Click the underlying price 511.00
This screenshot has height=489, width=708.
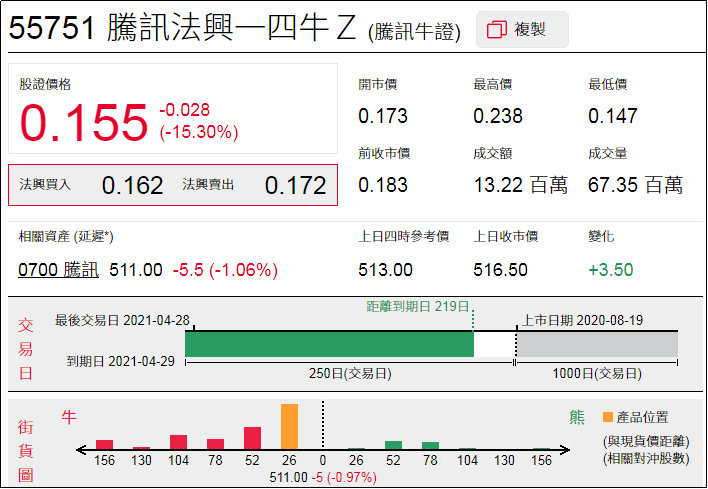click(136, 270)
